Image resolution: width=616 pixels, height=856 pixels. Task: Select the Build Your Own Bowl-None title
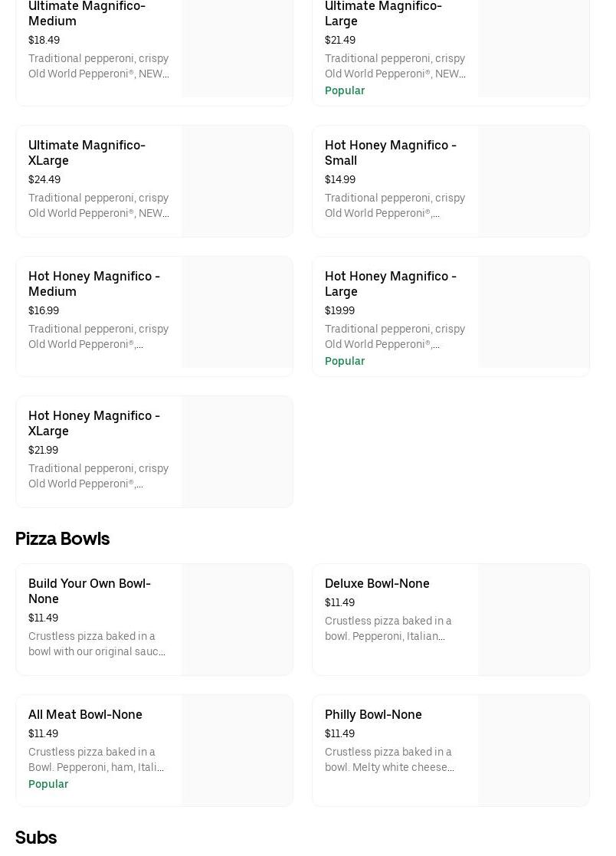(x=89, y=591)
